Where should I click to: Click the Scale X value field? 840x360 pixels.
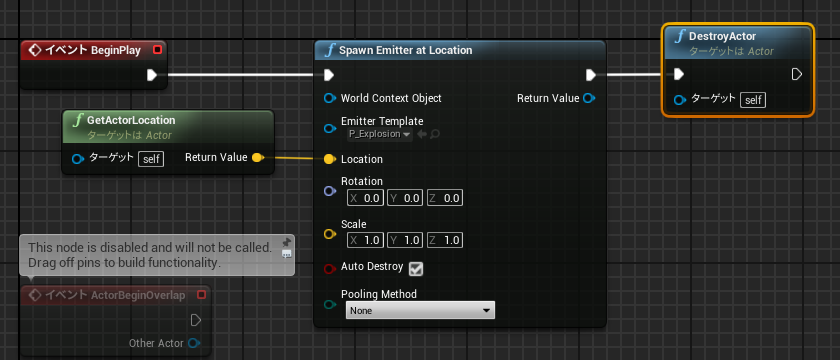click(x=365, y=240)
